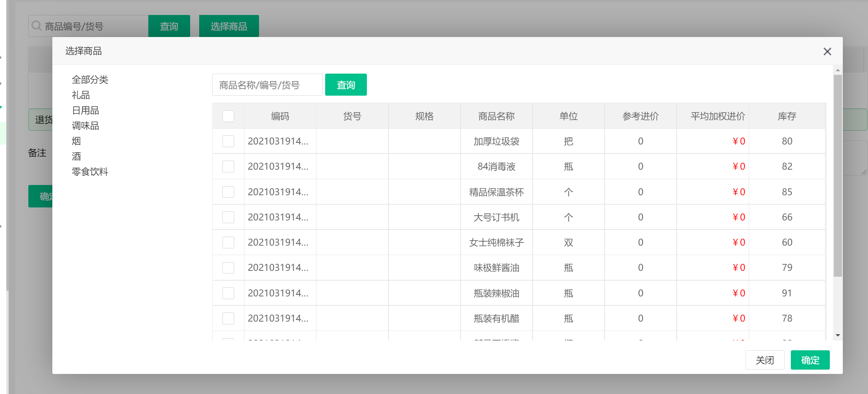Check the select-all checkbox in table header
This screenshot has height=394, width=868.
228,116
